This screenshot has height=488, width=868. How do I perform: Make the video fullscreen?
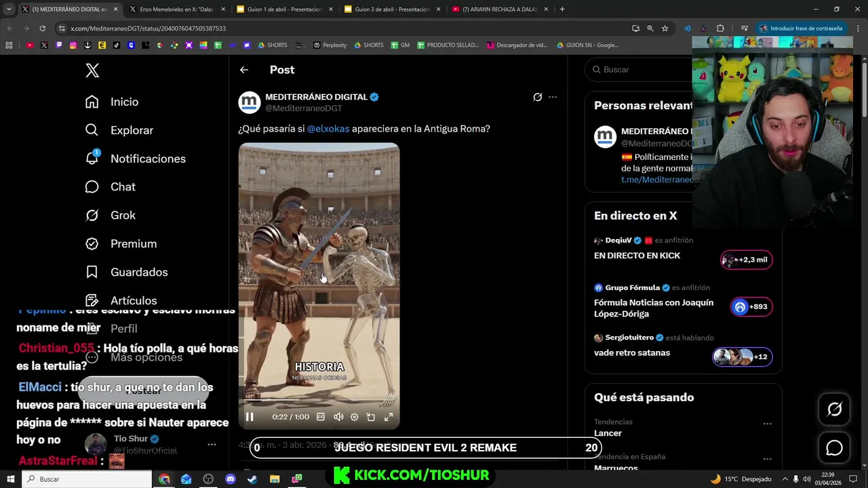coord(389,417)
